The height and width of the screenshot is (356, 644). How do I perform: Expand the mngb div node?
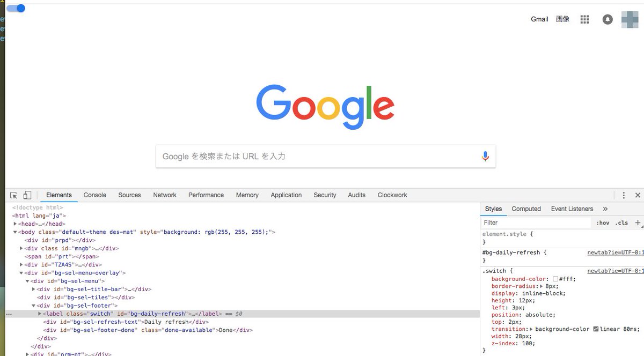(x=21, y=249)
